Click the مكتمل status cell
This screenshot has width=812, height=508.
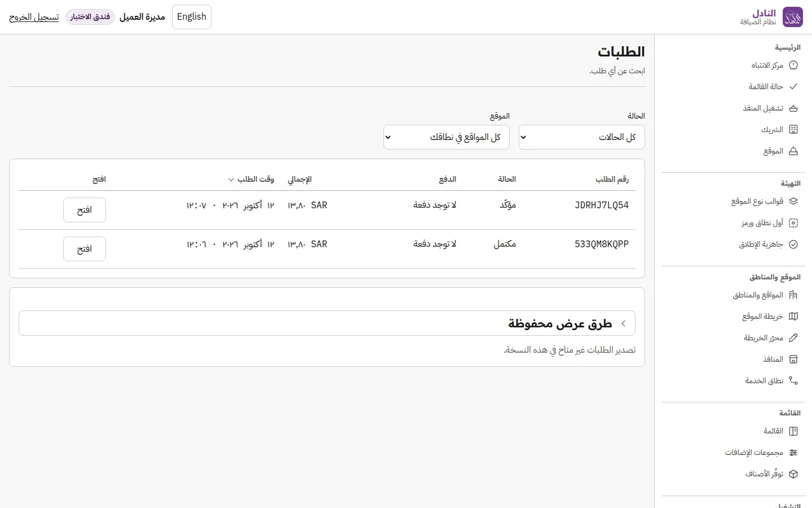[x=505, y=244]
